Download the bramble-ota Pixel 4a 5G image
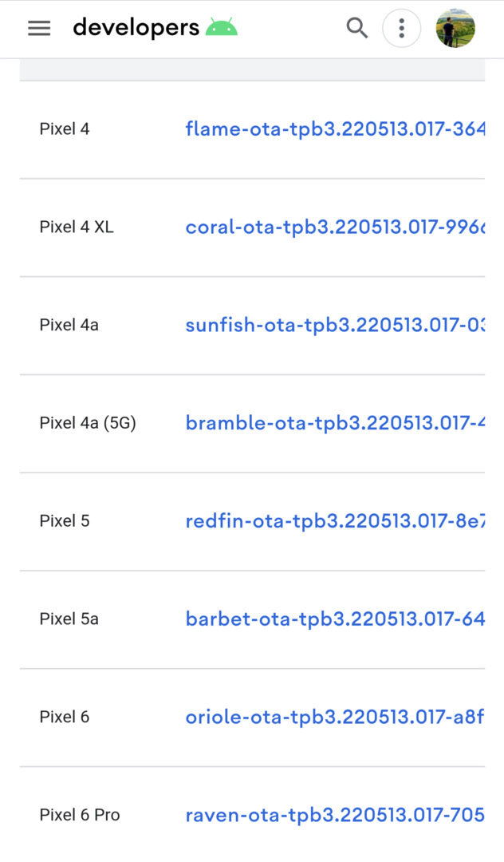The image size is (504, 862). click(x=335, y=423)
